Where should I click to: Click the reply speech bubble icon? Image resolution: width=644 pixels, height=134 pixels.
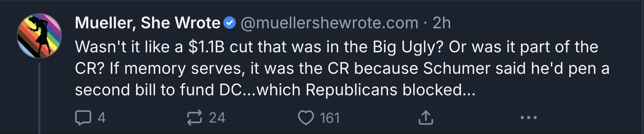(83, 118)
